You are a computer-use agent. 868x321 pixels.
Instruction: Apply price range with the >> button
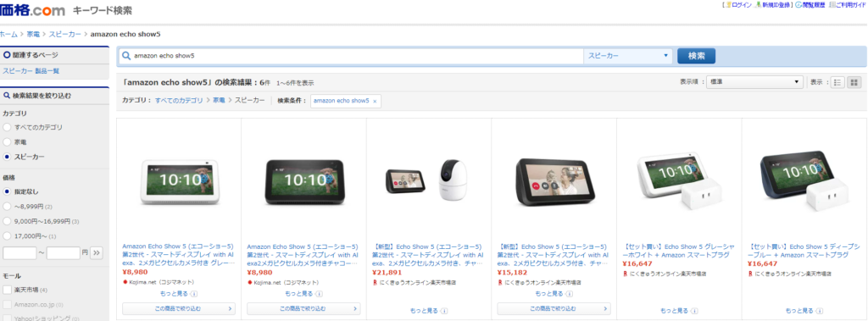click(97, 253)
